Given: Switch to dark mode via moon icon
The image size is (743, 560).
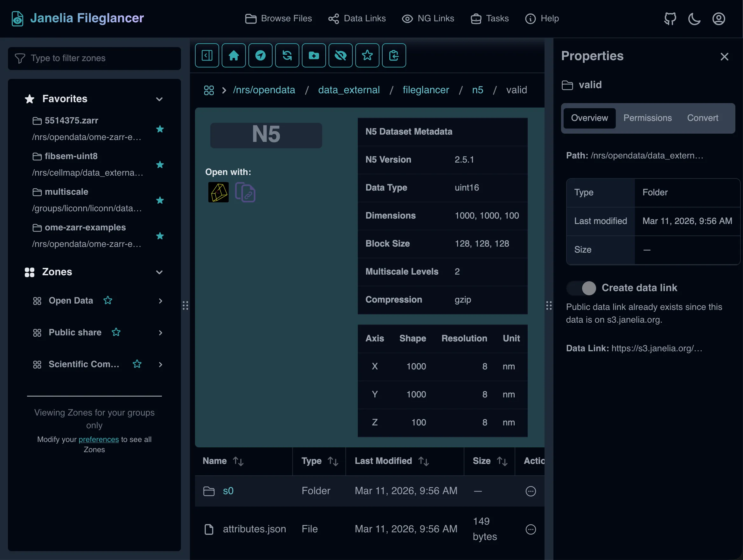Looking at the screenshot, I should point(694,19).
